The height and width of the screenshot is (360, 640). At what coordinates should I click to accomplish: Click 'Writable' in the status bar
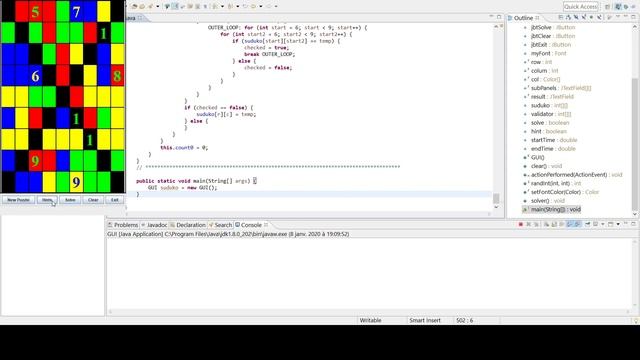370,320
